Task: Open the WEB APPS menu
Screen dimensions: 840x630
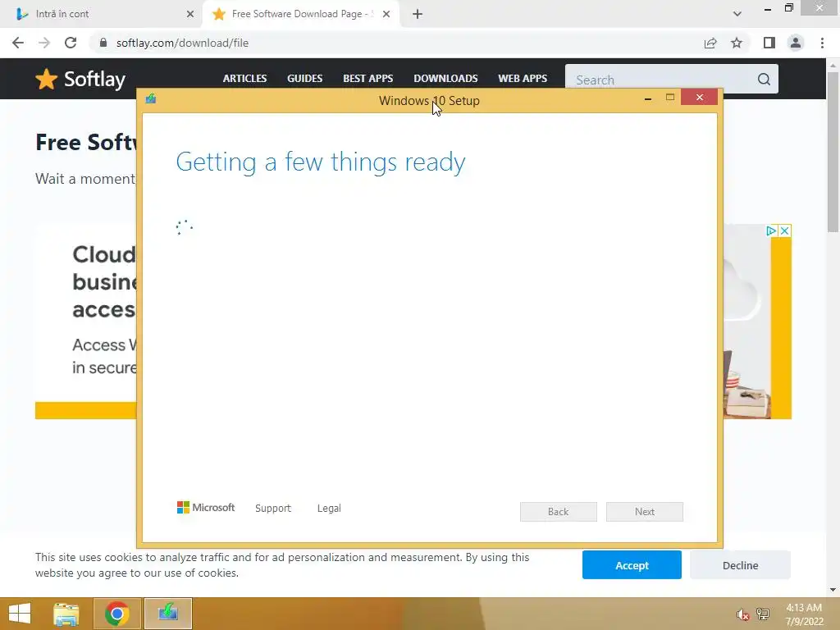Action: pos(523,78)
